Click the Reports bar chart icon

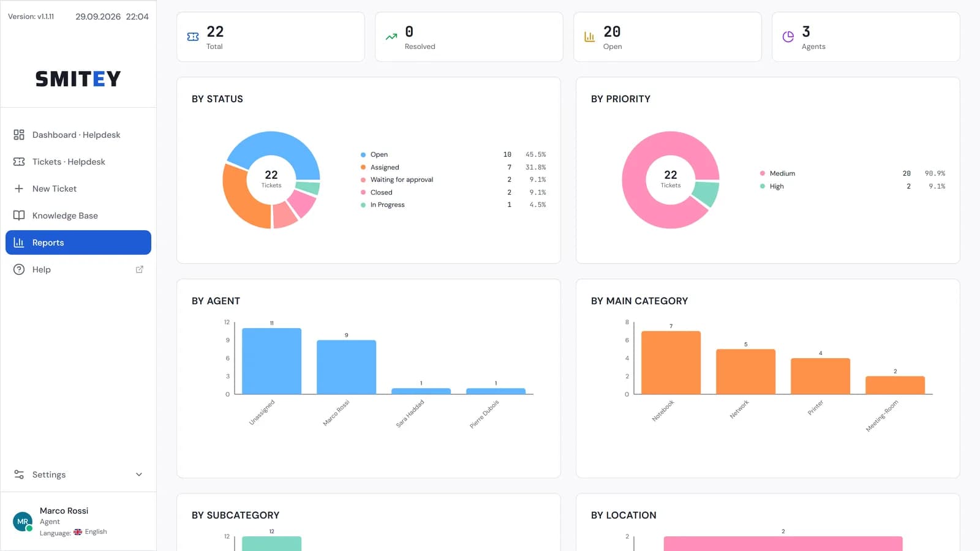19,242
